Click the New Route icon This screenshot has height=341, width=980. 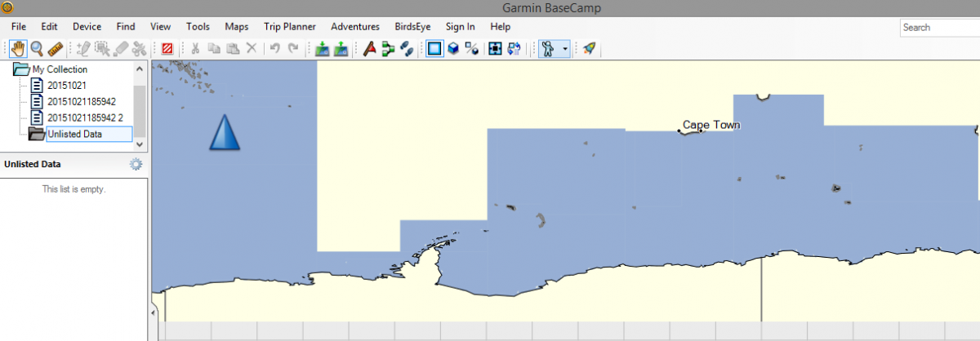click(388, 48)
